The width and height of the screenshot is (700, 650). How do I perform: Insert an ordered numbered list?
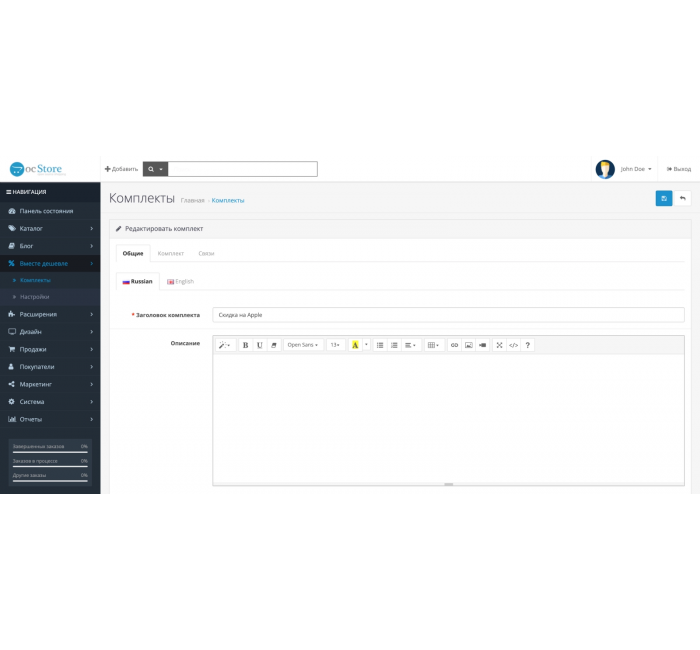tap(394, 345)
